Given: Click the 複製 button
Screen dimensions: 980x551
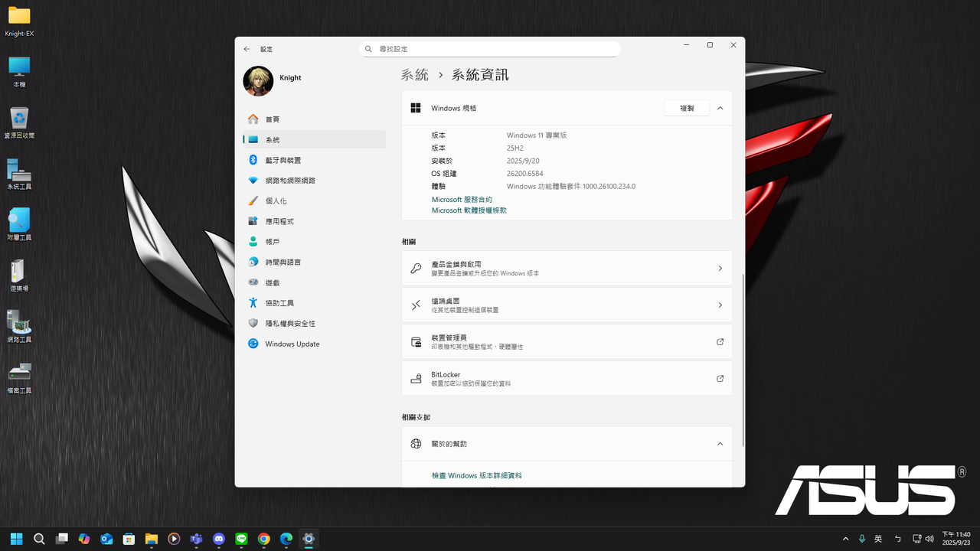Looking at the screenshot, I should pos(687,109).
